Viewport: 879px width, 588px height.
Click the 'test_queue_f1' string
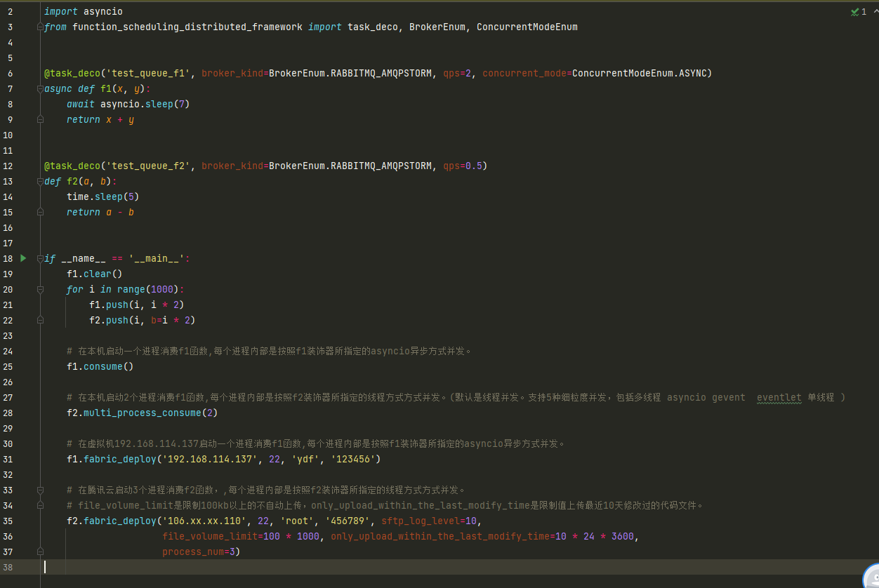tap(148, 73)
